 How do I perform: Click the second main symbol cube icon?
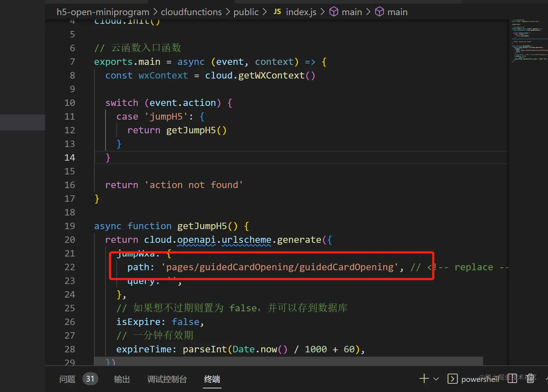point(379,12)
